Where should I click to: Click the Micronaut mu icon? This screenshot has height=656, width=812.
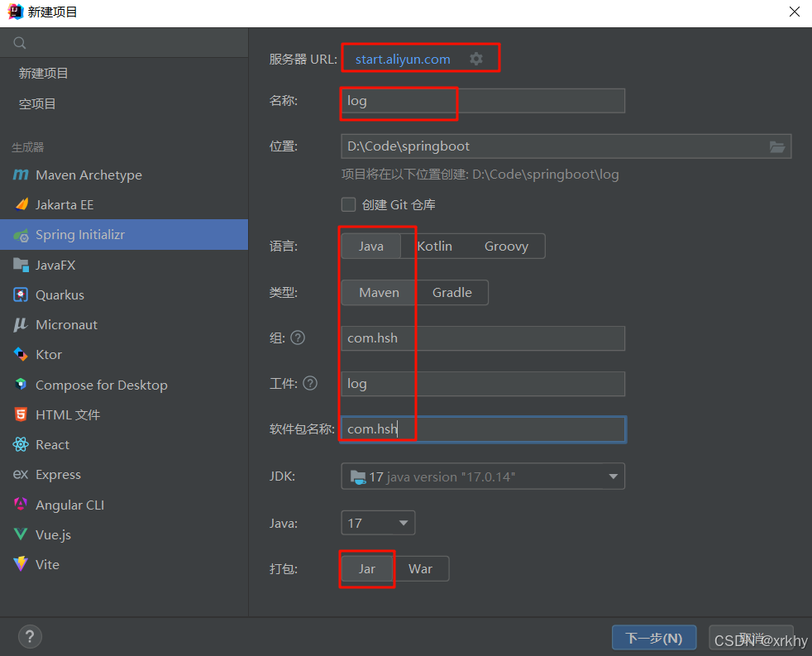click(x=20, y=325)
